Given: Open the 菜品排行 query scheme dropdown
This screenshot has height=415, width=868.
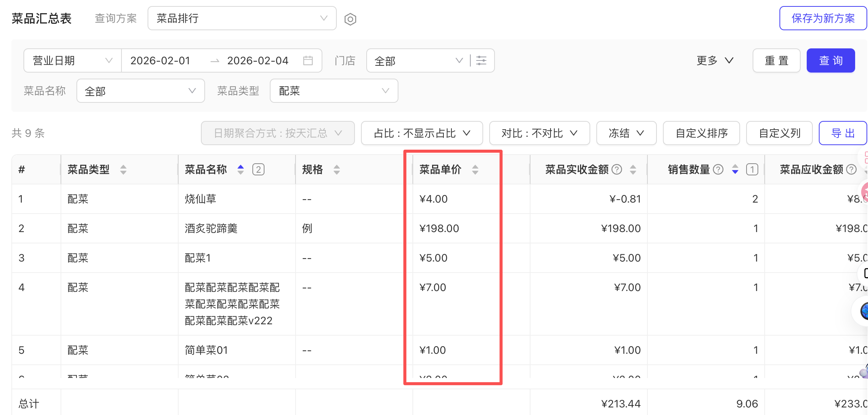Looking at the screenshot, I should 242,18.
